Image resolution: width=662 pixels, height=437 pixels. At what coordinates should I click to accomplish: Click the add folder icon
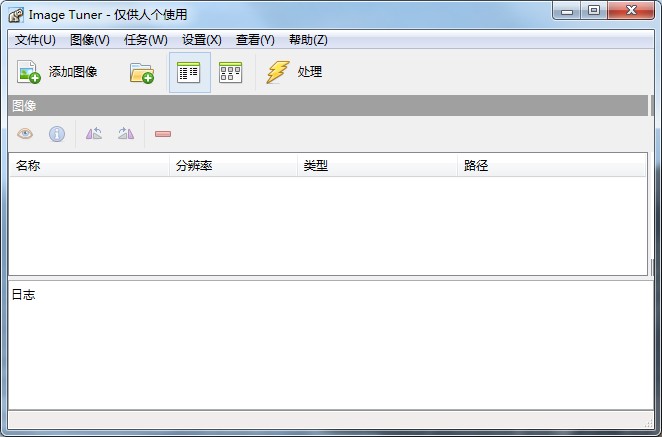(x=142, y=73)
